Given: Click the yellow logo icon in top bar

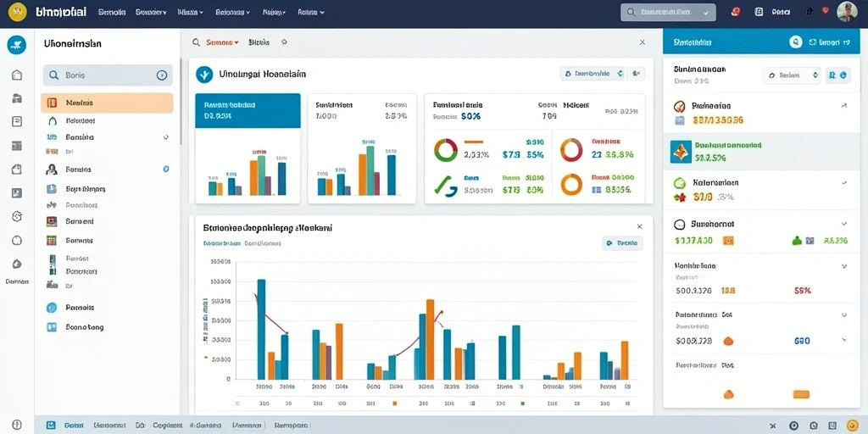Looking at the screenshot, I should pyautogui.click(x=17, y=11).
